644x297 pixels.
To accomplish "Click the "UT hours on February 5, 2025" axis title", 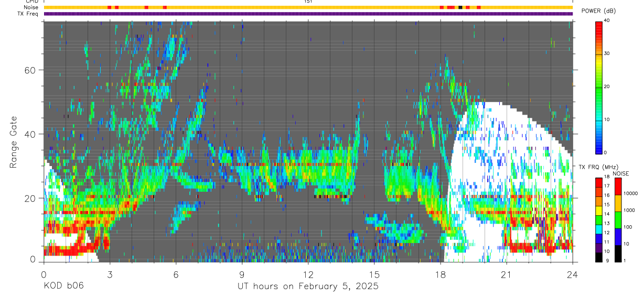I will 308,287.
